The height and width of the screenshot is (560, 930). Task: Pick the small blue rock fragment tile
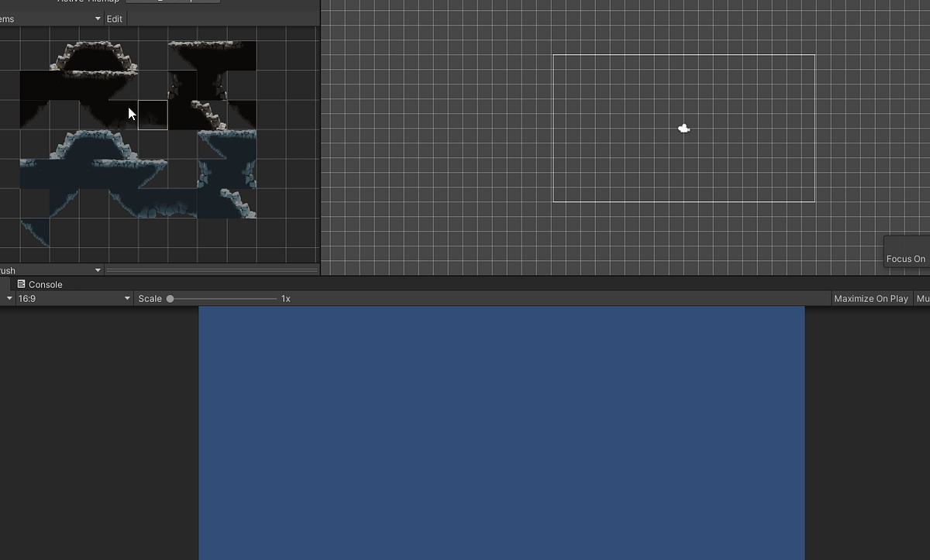(x=35, y=228)
